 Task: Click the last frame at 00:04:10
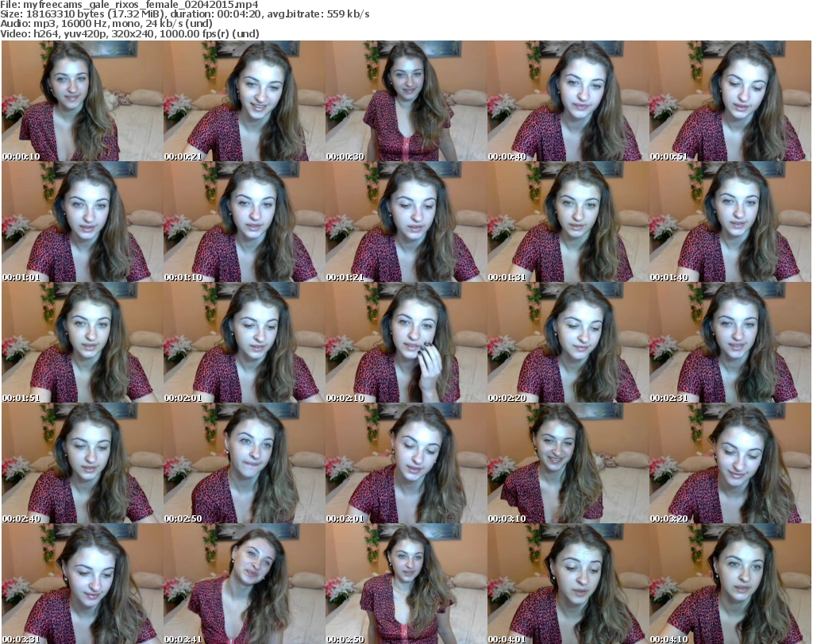point(730,584)
